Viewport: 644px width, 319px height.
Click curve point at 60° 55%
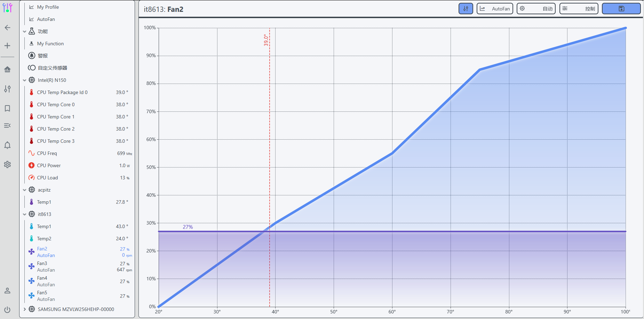point(392,153)
